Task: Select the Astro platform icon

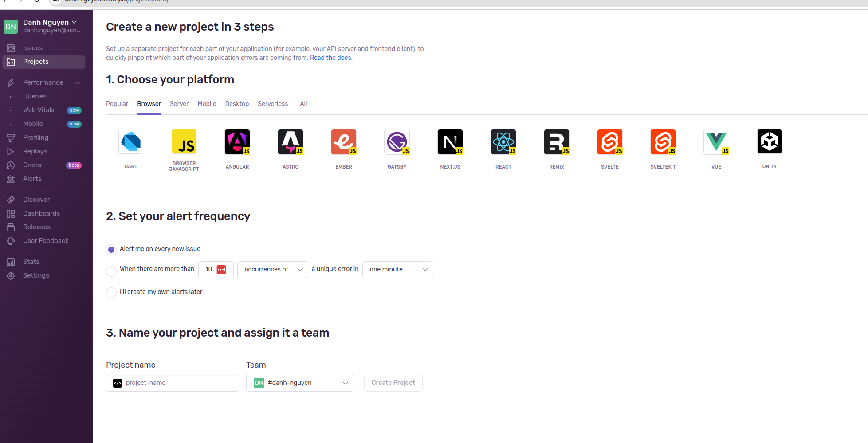Action: point(291,142)
